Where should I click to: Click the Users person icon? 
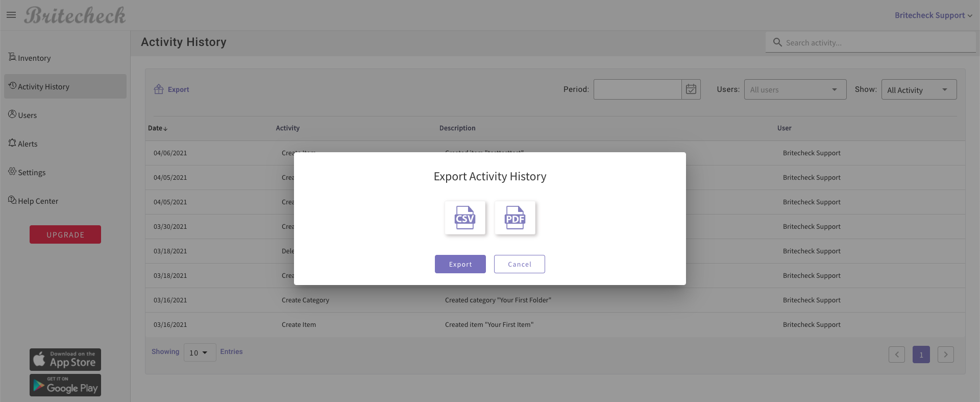[x=12, y=114]
